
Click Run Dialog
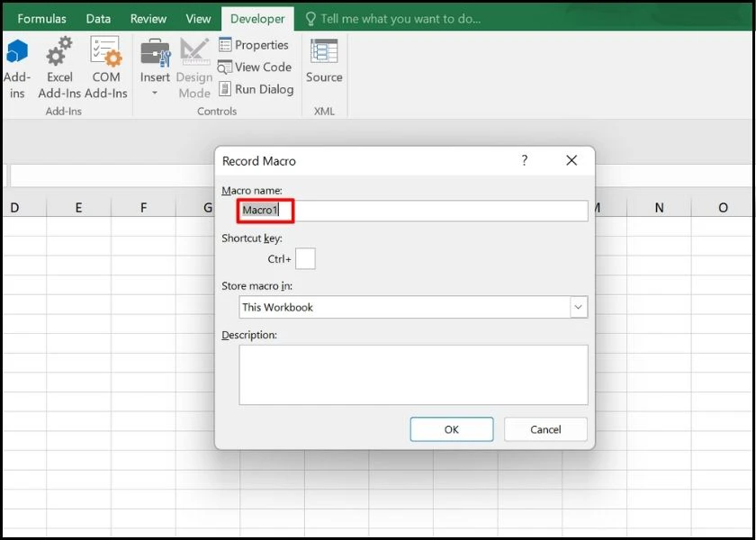coord(256,89)
